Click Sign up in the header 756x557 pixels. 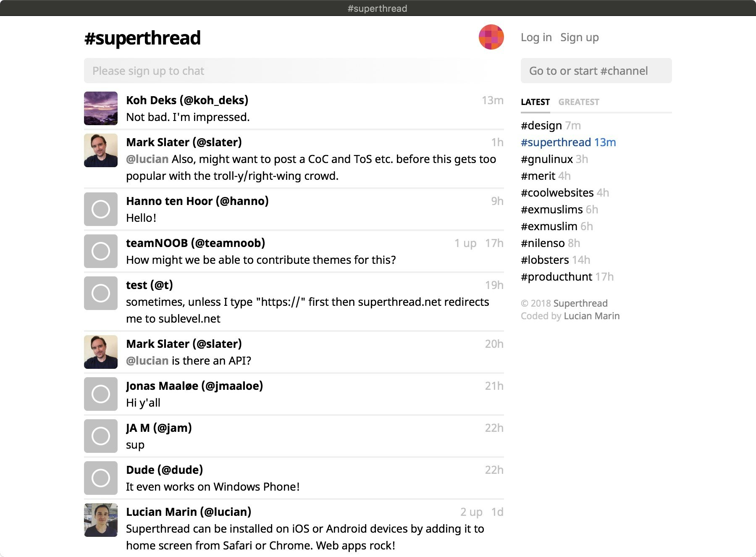tap(580, 37)
